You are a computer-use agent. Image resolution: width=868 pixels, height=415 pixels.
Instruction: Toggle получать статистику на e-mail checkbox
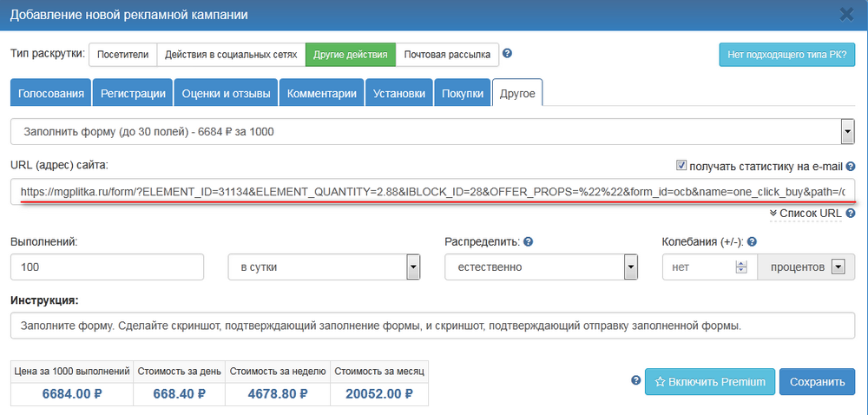tap(681, 166)
